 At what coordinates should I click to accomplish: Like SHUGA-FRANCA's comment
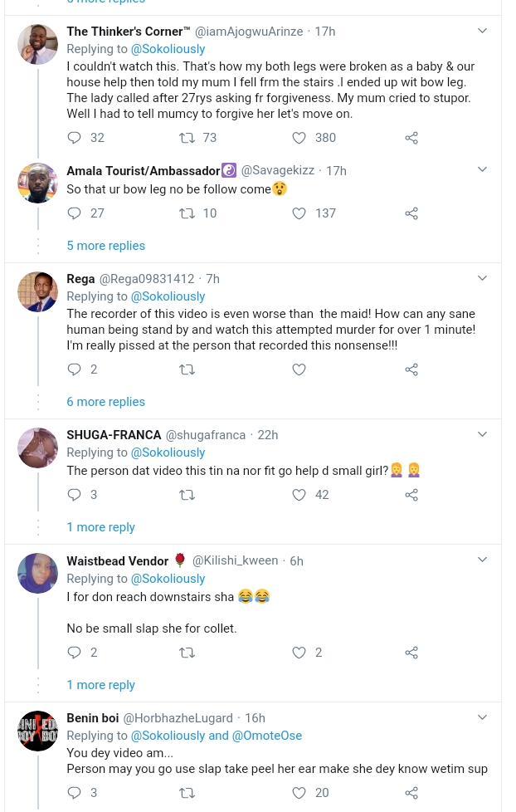(x=299, y=495)
